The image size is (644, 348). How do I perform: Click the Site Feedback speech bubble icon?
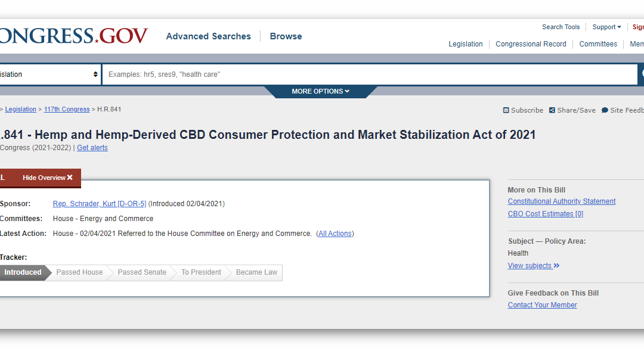(605, 110)
